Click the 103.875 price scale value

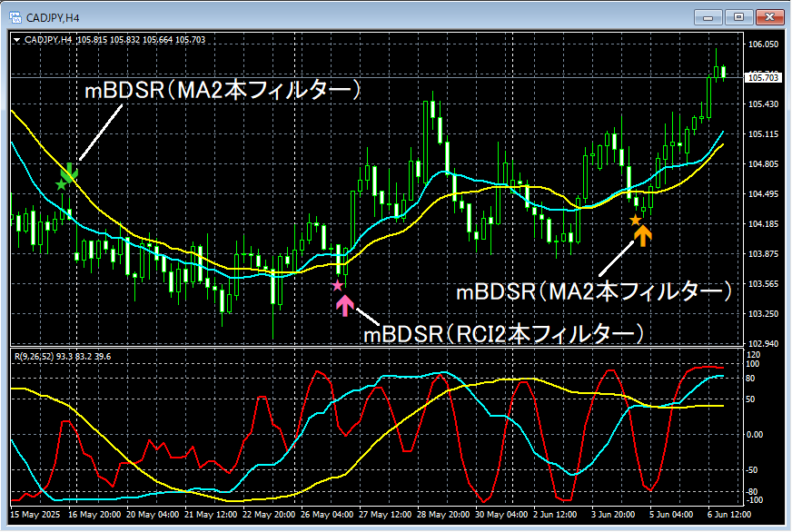[763, 253]
